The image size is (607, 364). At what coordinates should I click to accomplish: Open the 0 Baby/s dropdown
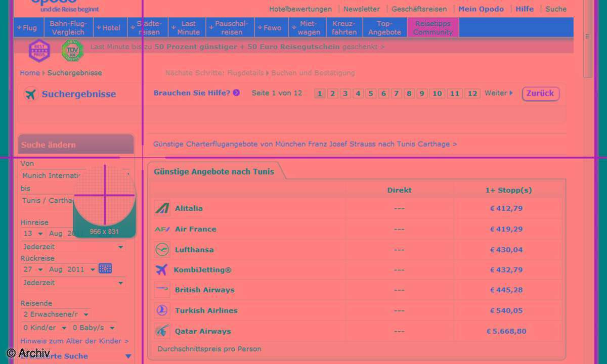coord(94,328)
